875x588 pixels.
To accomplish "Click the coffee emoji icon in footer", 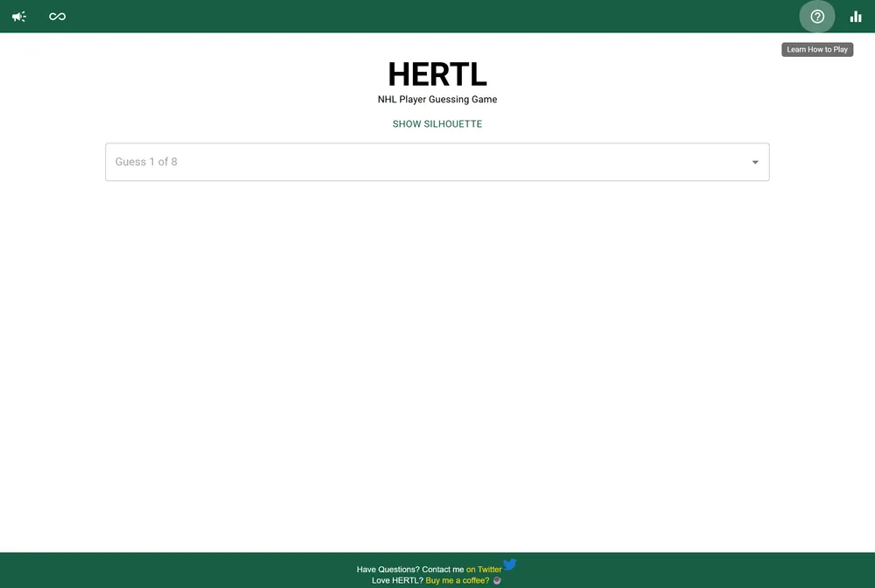I will (497, 581).
